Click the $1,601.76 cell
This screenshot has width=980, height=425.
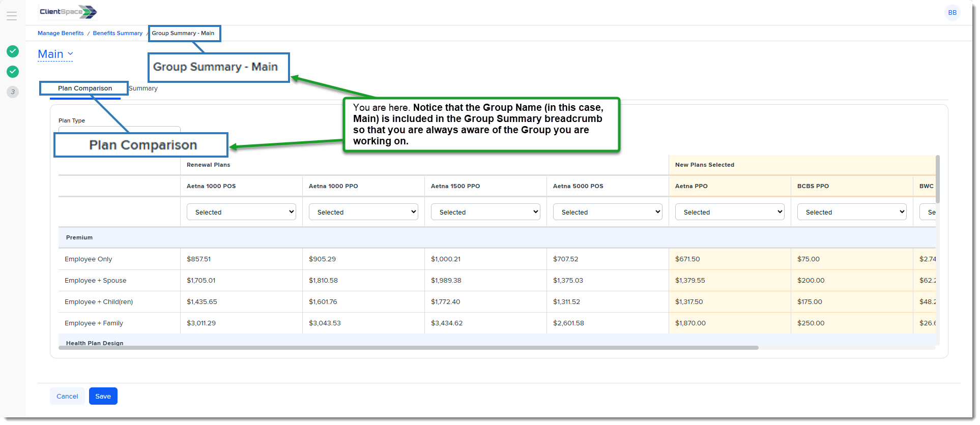(x=363, y=302)
